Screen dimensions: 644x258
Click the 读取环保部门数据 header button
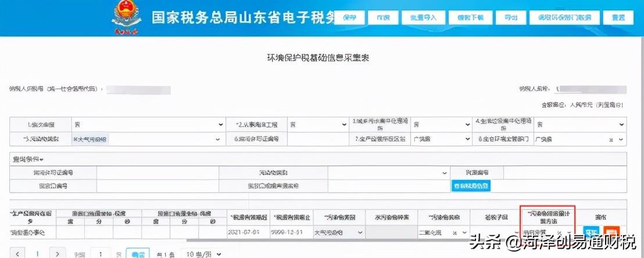pos(565,17)
